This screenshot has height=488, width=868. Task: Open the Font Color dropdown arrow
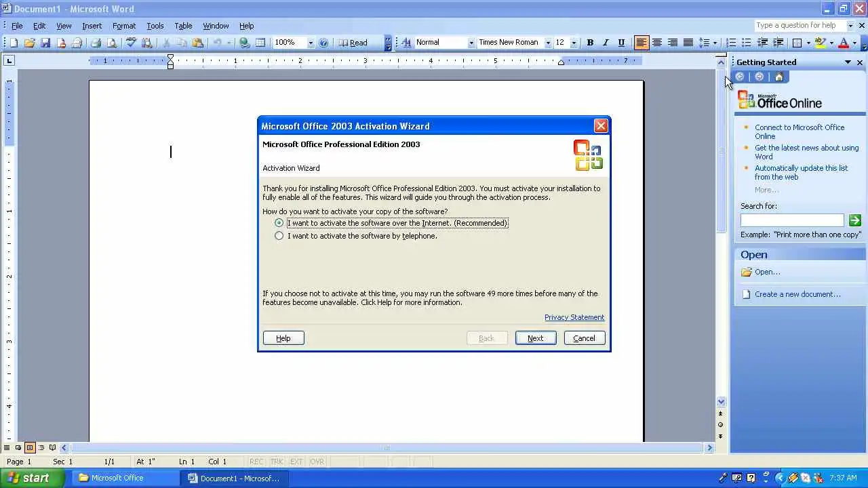coord(854,43)
